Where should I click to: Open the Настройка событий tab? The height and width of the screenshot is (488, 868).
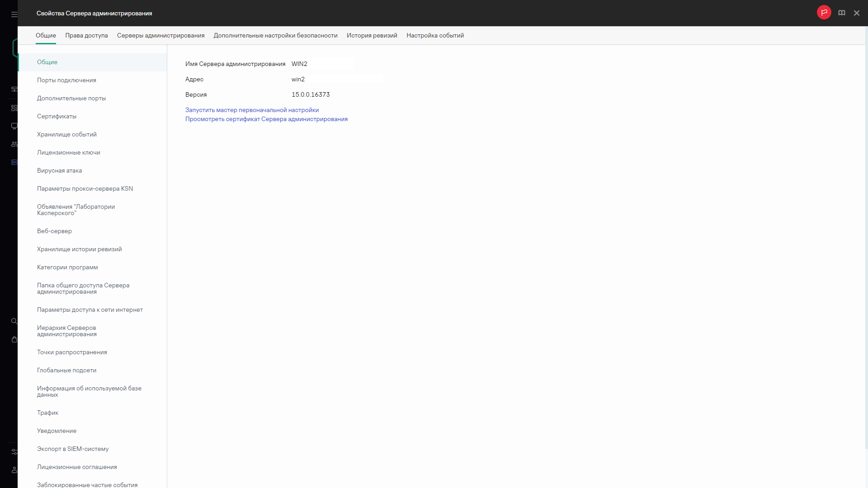(x=435, y=35)
